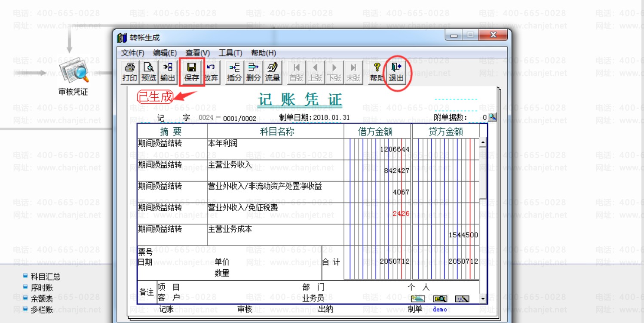Click the 输出 (Export) toolbar icon

[168, 72]
